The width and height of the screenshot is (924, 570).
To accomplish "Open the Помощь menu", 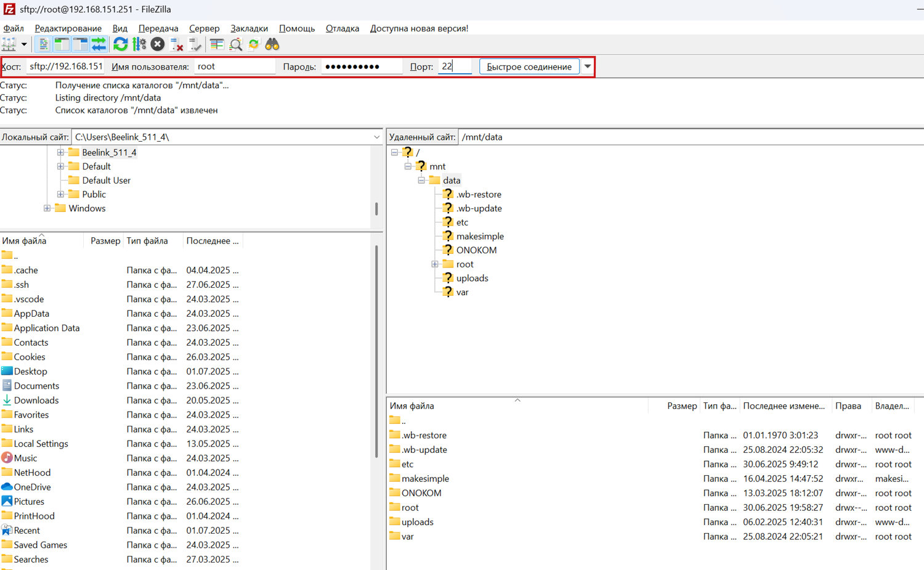I will [x=297, y=28].
